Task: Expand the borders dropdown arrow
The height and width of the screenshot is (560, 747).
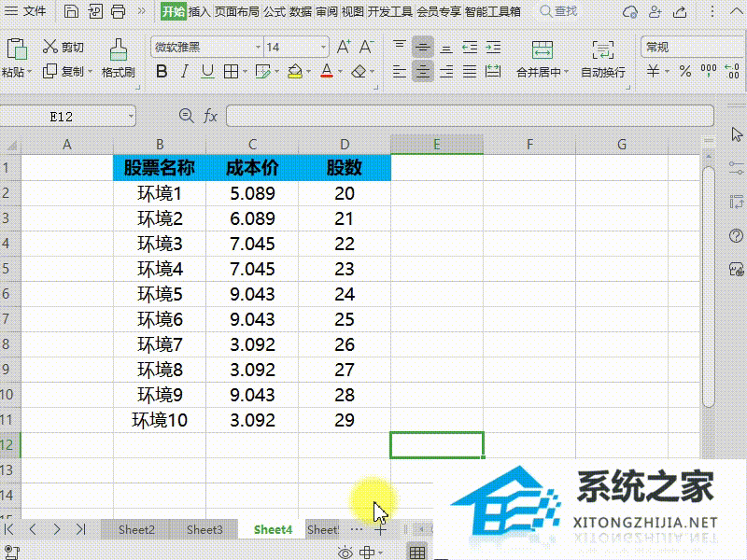Action: point(245,72)
